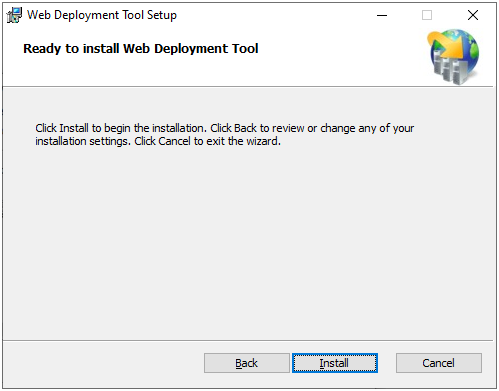Click the globe and servers banner image
Viewport: 499px width, 391px height.
[x=454, y=56]
